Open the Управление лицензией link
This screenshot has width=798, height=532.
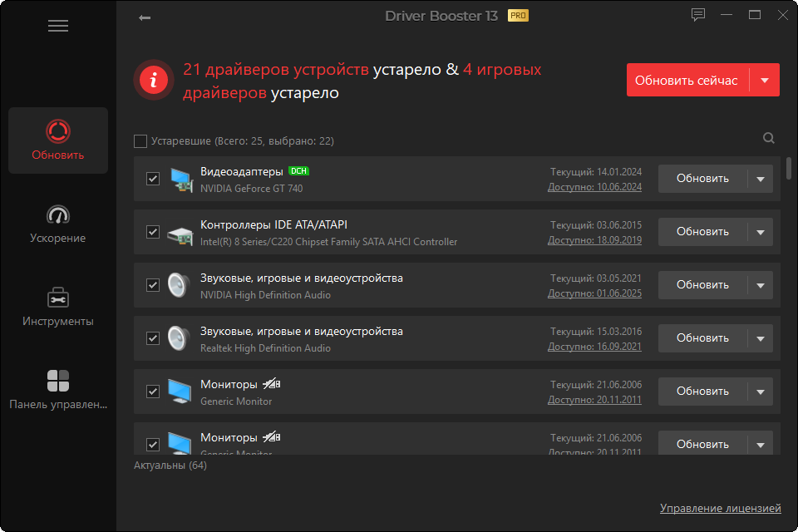point(720,508)
